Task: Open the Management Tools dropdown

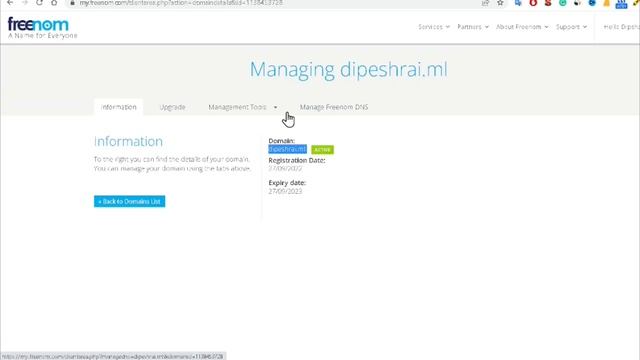Action: (243, 107)
